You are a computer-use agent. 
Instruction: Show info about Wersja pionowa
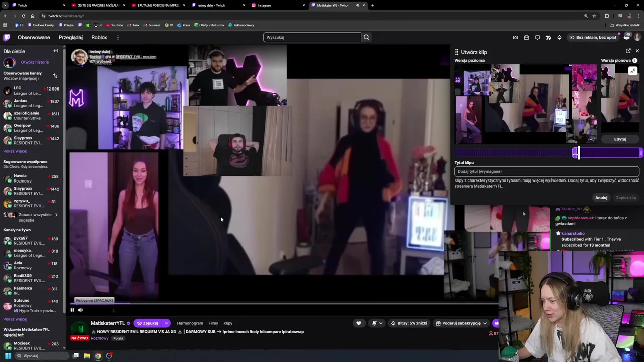click(x=635, y=60)
